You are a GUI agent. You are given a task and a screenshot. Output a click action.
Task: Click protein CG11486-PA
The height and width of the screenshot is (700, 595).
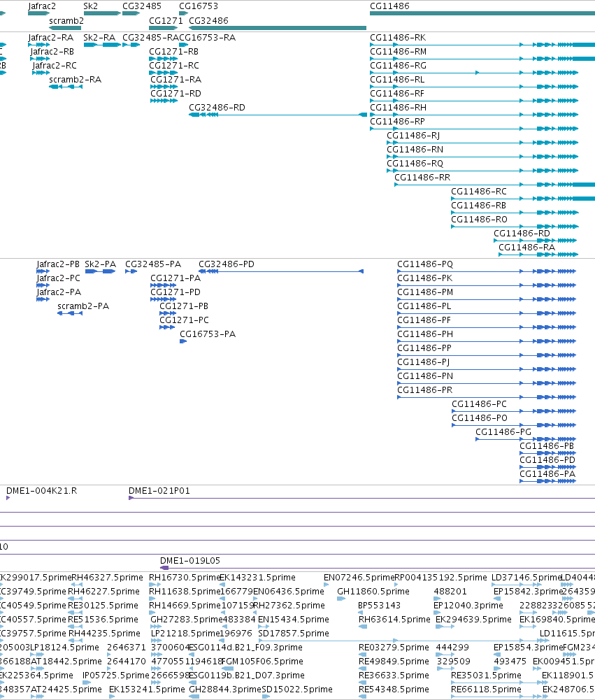pyautogui.click(x=547, y=481)
